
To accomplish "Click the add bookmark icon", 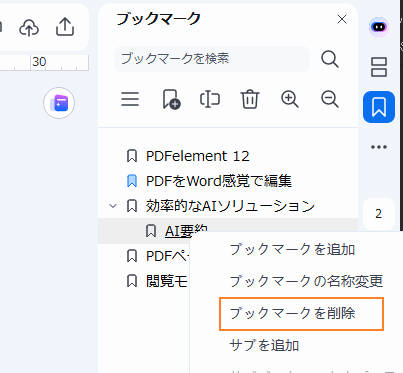I will pos(171,99).
